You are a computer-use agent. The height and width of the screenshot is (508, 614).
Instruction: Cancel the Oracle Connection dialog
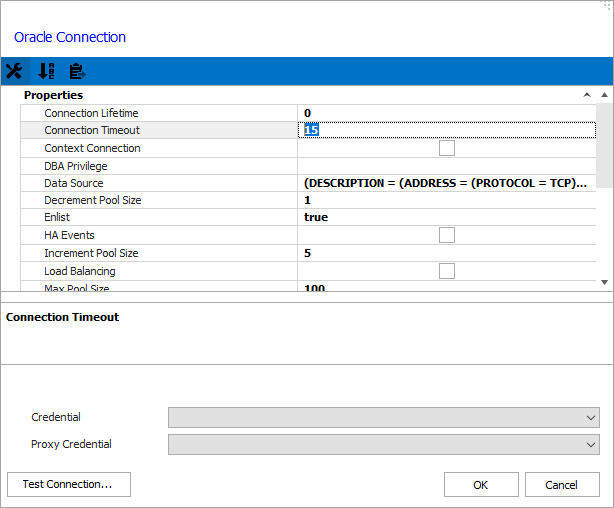(x=562, y=484)
